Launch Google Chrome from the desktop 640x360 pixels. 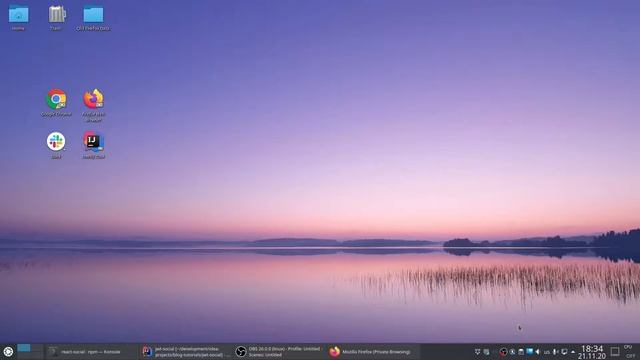[x=56, y=103]
